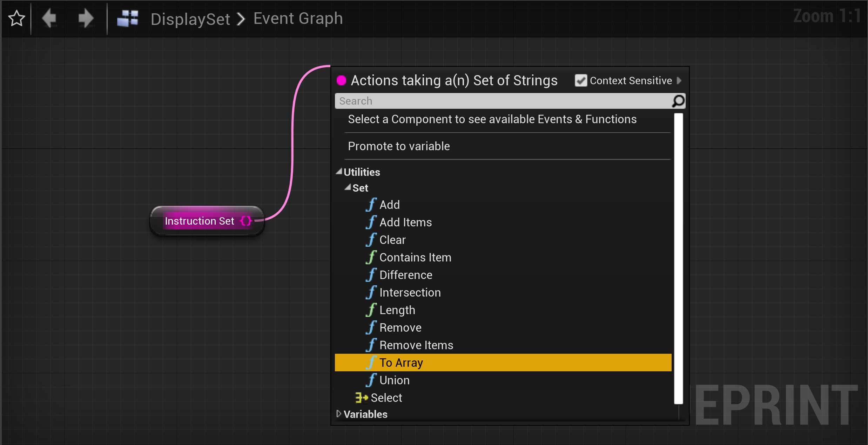Image resolution: width=868 pixels, height=445 pixels.
Task: Click the search magnifier icon
Action: coord(678,101)
